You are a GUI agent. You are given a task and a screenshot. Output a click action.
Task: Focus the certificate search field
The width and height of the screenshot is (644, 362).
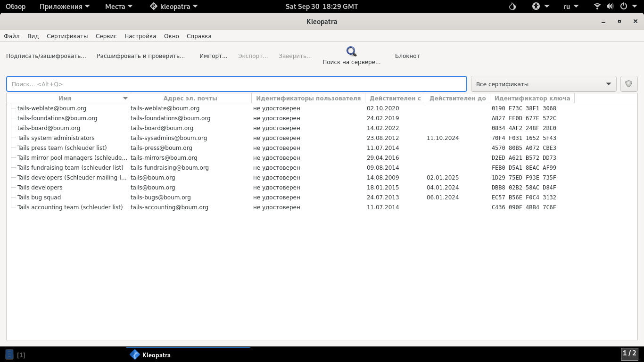(x=236, y=84)
